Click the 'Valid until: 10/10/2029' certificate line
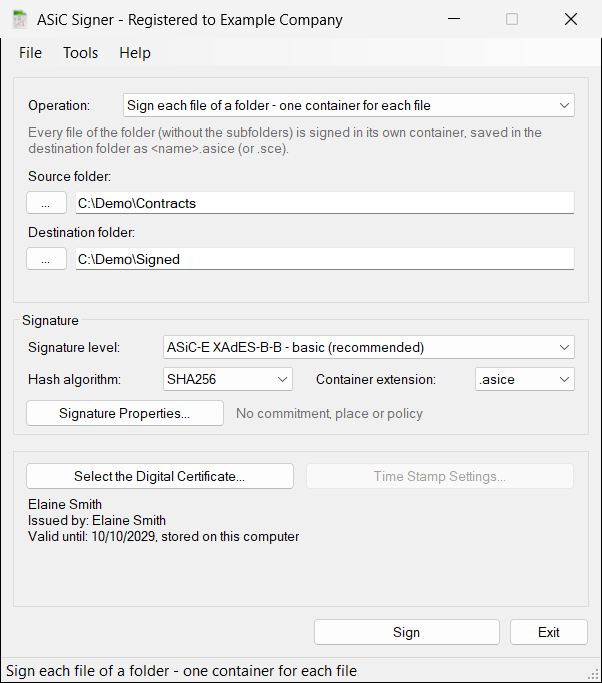The image size is (602, 683). 164,536
